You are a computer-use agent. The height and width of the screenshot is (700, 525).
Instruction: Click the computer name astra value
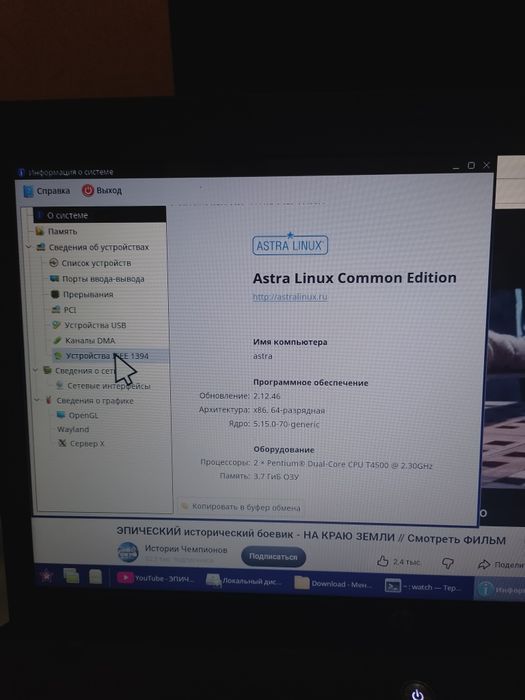(x=262, y=356)
